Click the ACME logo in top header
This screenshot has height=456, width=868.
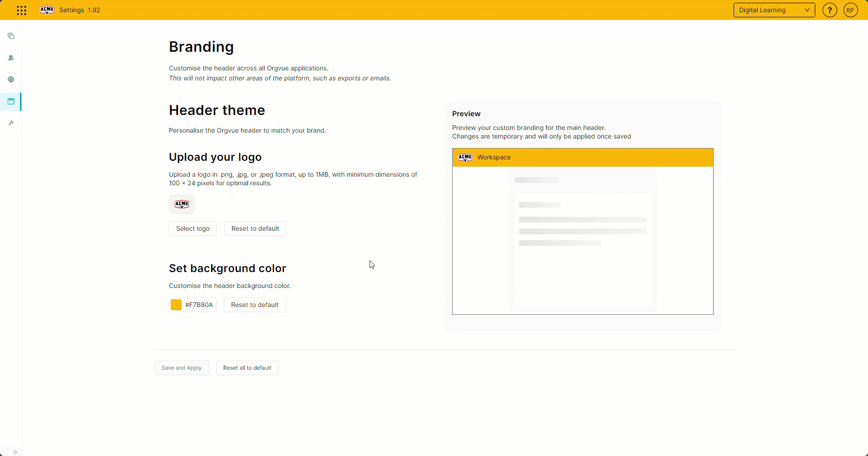point(47,10)
